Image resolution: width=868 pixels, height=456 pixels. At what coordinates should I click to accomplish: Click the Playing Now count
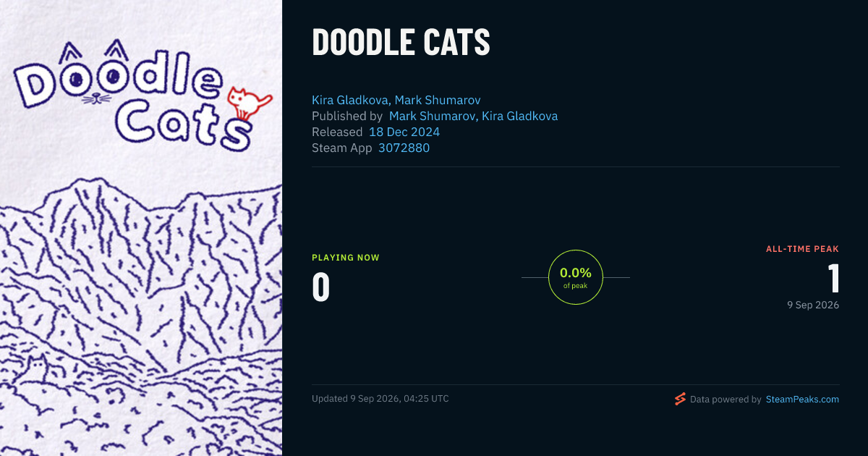pos(321,287)
